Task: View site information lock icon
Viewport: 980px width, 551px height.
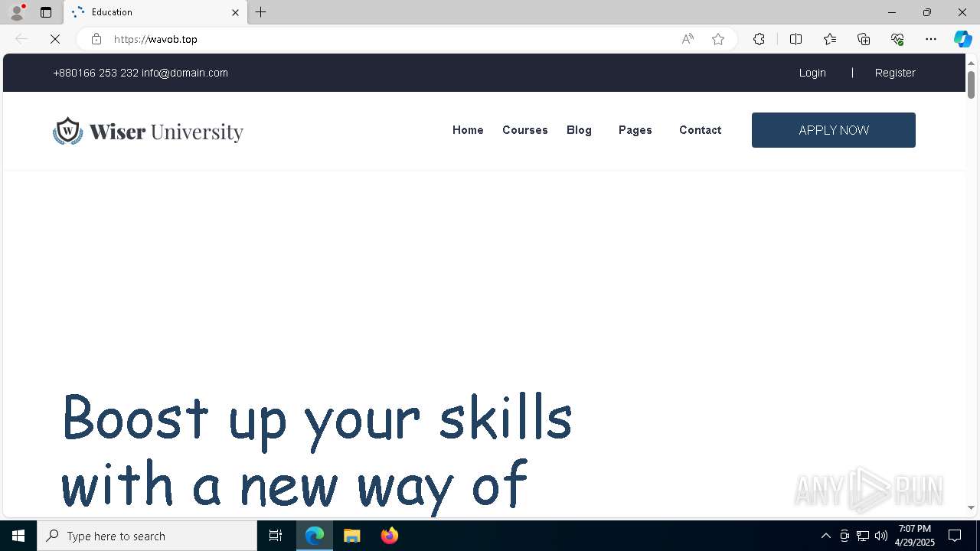Action: 96,39
